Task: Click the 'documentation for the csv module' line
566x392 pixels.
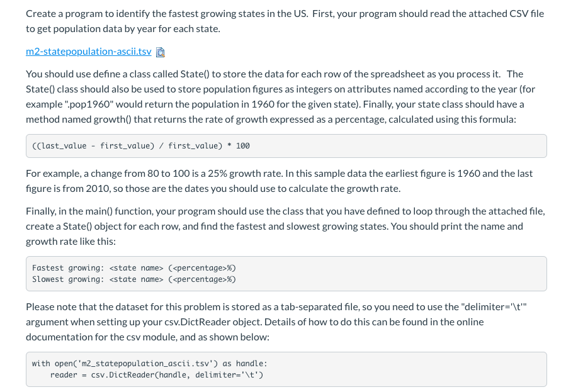Action: 147,337
